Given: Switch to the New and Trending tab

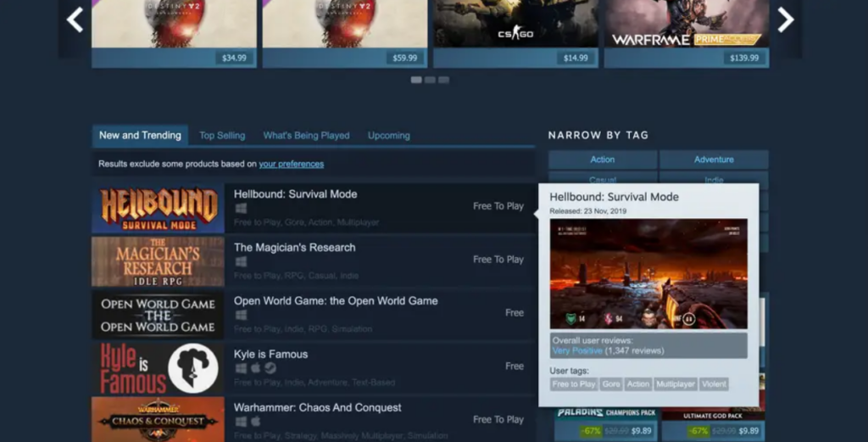Looking at the screenshot, I should [140, 135].
